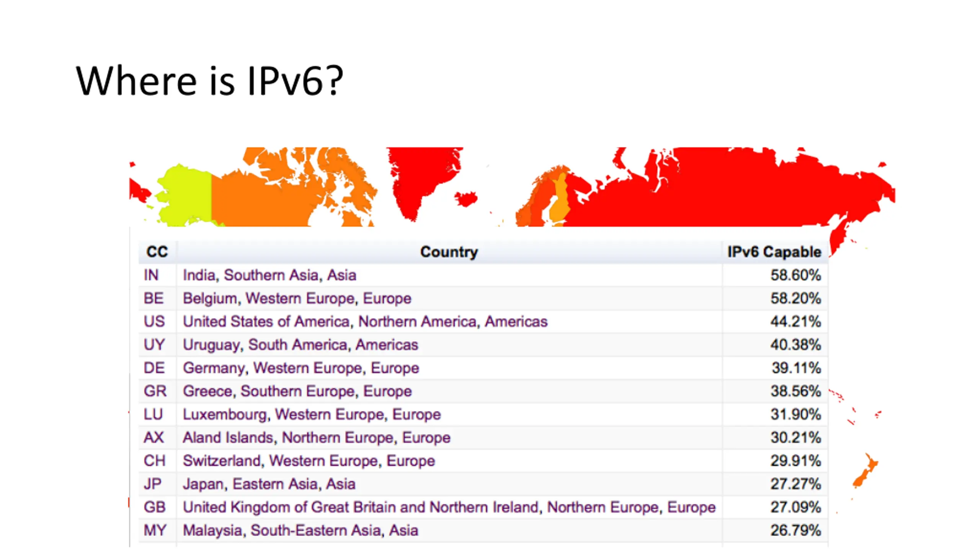This screenshot has width=980, height=551.
Task: Select the 58.60% value
Action: pos(796,275)
